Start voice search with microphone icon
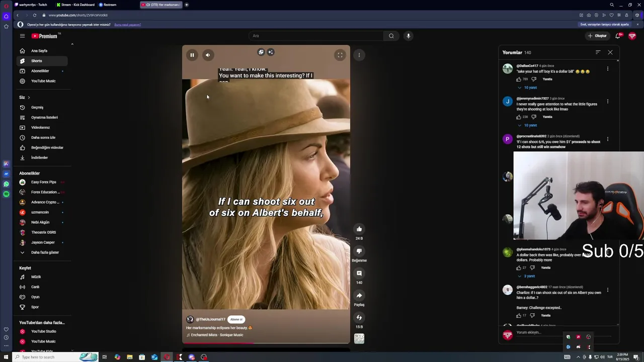Screen dimensions: 644x362 [x=408, y=36]
